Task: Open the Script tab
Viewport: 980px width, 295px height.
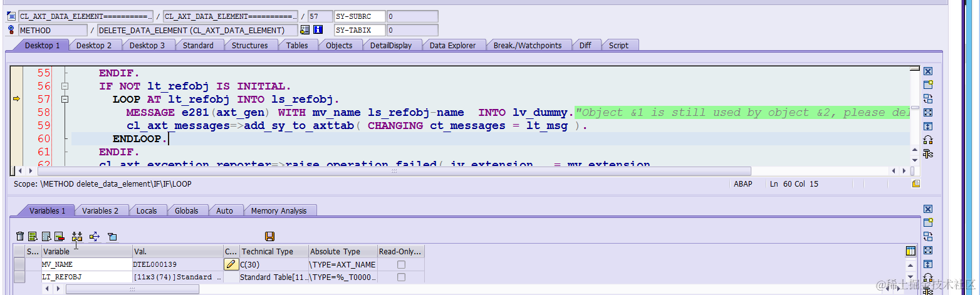Action: pyautogui.click(x=618, y=45)
